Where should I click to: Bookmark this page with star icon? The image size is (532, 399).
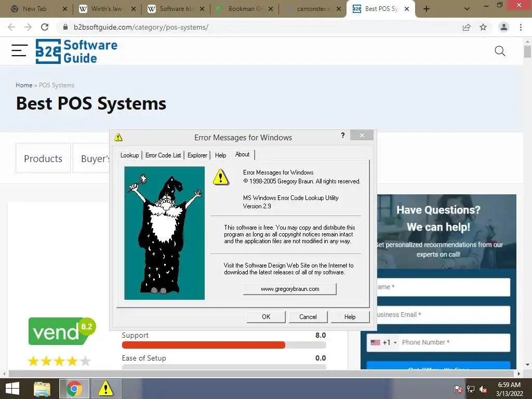point(483,27)
